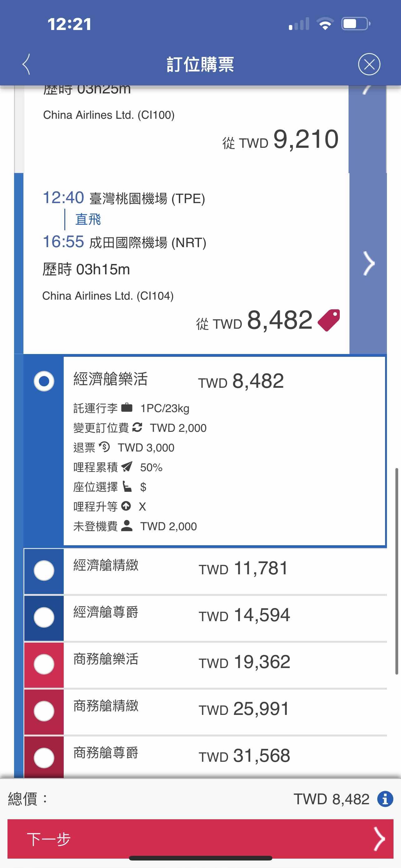This screenshot has height=868, width=401.
Task: Tap the seat selection icon
Action: [x=127, y=486]
